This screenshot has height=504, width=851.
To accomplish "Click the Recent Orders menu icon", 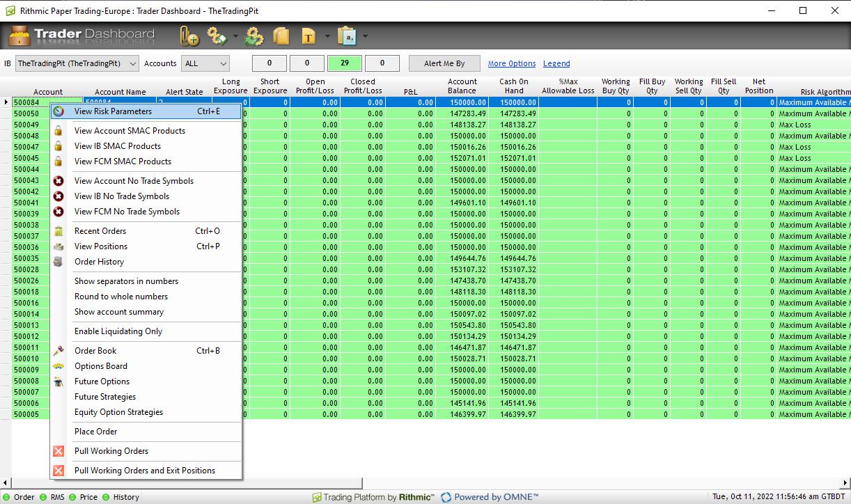I will coord(58,231).
